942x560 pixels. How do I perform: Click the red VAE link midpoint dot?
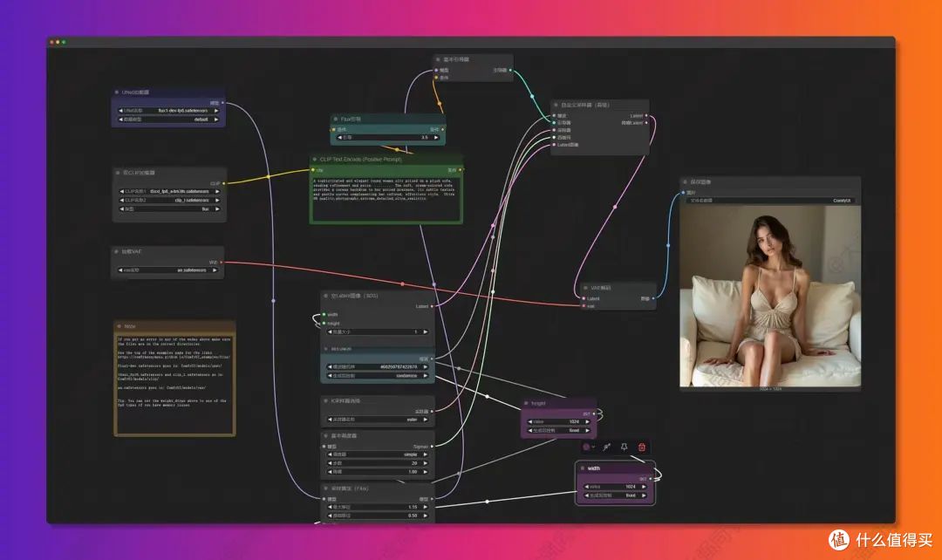coord(402,283)
